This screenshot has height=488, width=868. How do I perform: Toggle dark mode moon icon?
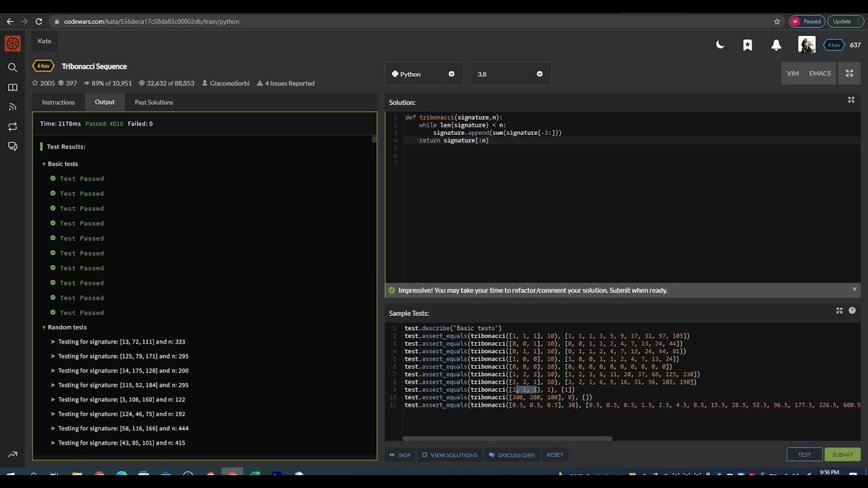(x=720, y=45)
